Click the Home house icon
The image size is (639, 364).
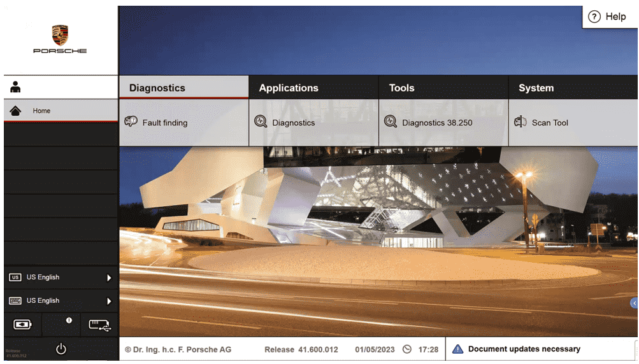click(x=15, y=111)
